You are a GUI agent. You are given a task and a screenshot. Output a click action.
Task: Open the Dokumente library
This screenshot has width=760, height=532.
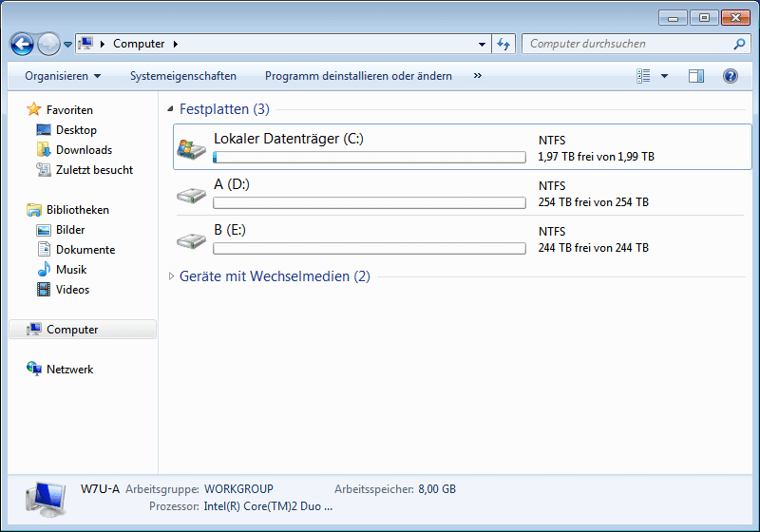pos(85,250)
